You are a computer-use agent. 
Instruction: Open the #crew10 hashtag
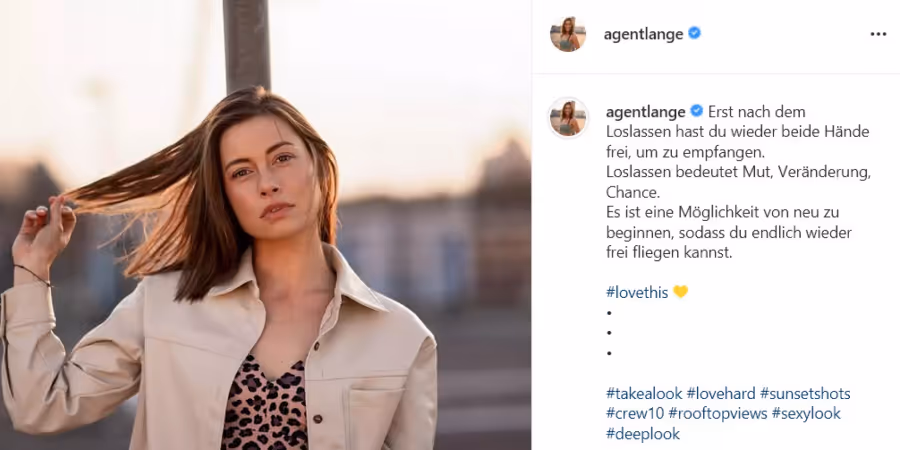(635, 413)
